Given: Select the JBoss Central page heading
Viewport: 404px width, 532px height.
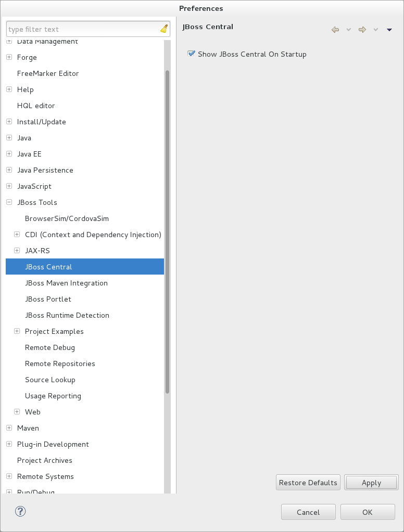Looking at the screenshot, I should point(207,27).
